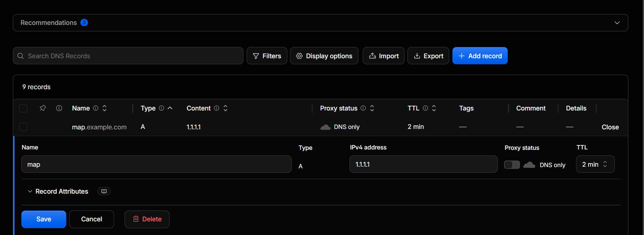Click the Import button

(384, 56)
